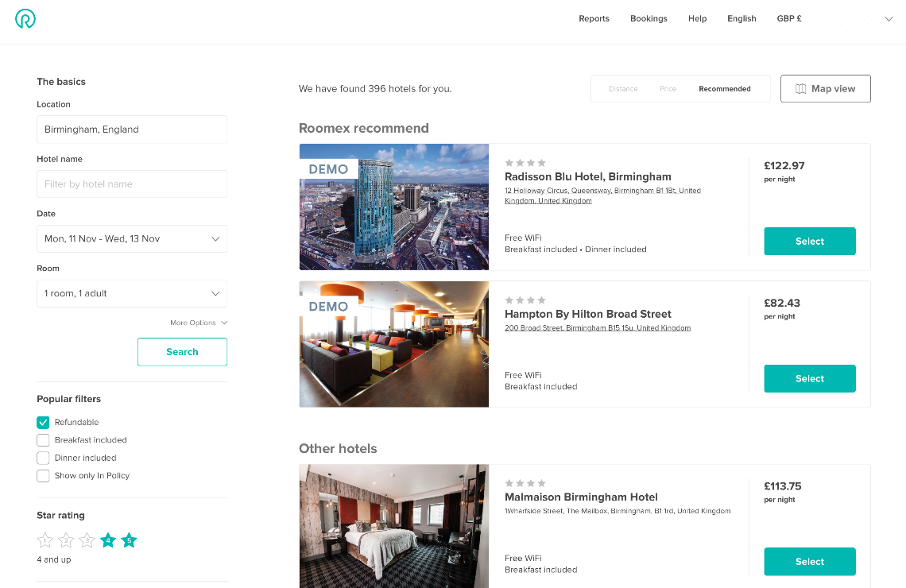Open the Date range dropdown
This screenshot has width=906, height=588.
132,238
